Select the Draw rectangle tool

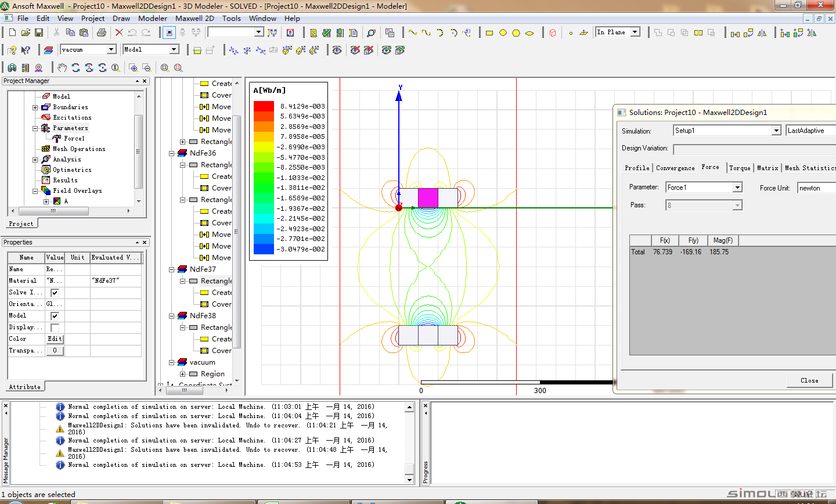click(x=489, y=33)
